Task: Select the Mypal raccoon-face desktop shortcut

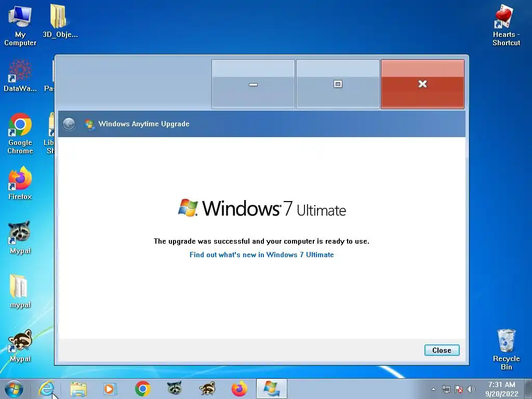Action: [20, 237]
